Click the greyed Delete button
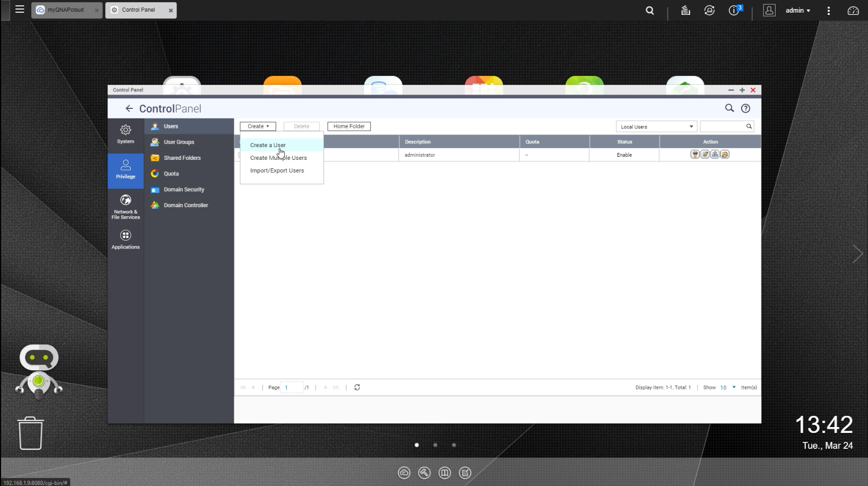The height and width of the screenshot is (486, 868). point(302,126)
